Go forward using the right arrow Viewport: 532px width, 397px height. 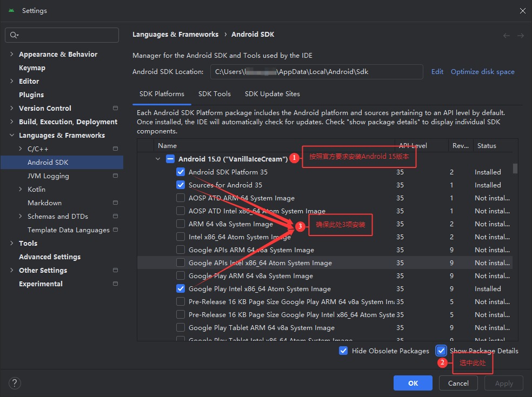pos(521,36)
